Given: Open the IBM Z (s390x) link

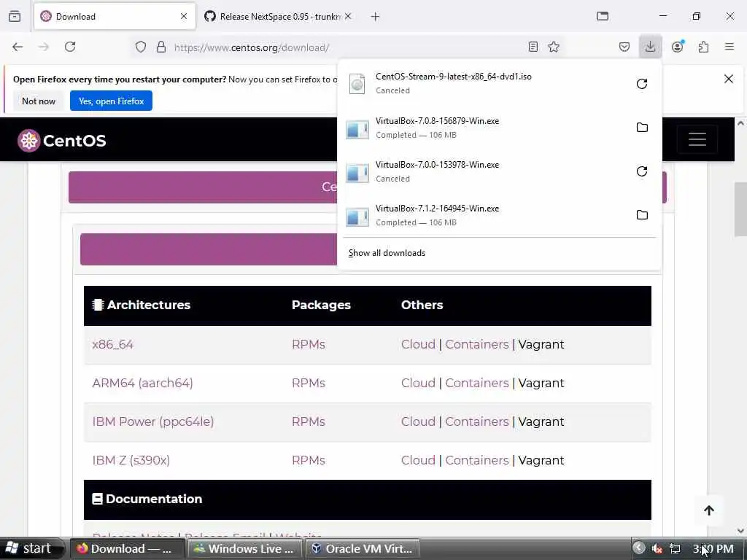Looking at the screenshot, I should [131, 460].
